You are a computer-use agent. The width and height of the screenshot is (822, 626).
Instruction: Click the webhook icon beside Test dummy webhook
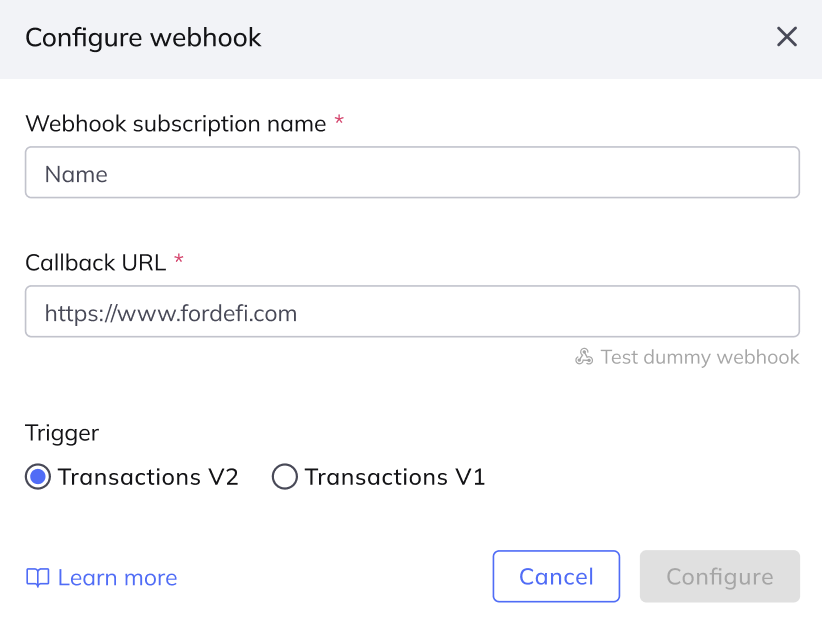click(584, 357)
